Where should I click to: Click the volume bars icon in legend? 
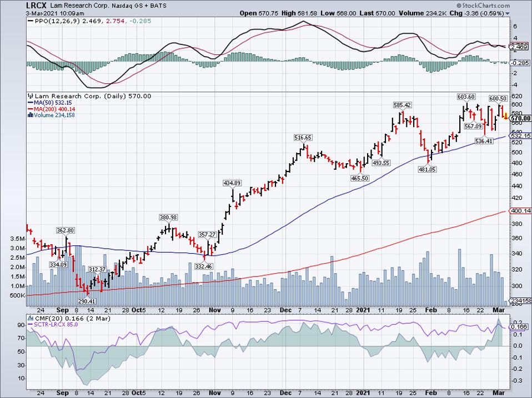point(30,115)
